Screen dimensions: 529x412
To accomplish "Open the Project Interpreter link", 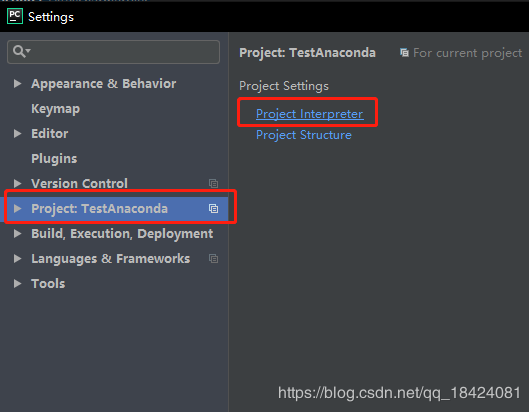I will click(309, 114).
